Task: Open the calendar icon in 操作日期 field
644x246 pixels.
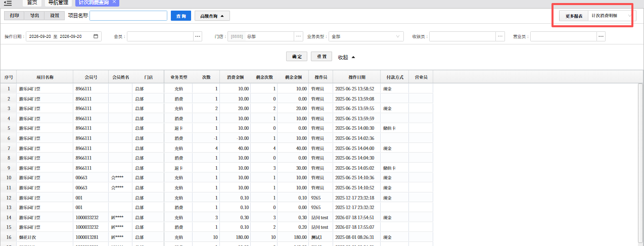Action: (x=96, y=36)
